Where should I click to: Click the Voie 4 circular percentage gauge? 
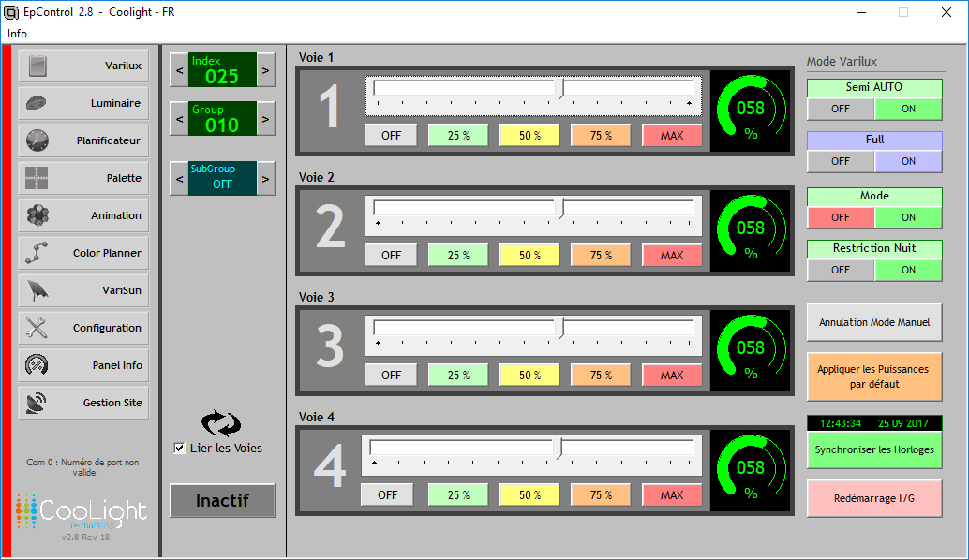(x=751, y=470)
